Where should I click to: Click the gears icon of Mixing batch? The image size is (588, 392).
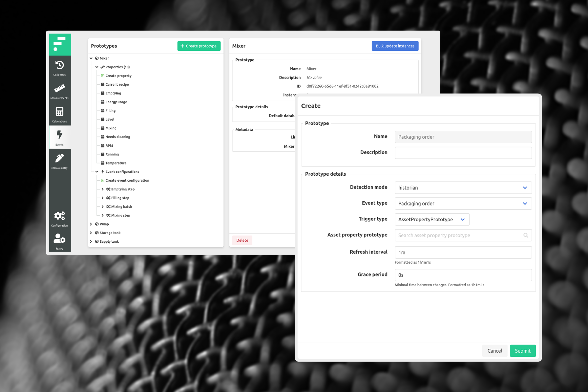coord(108,207)
